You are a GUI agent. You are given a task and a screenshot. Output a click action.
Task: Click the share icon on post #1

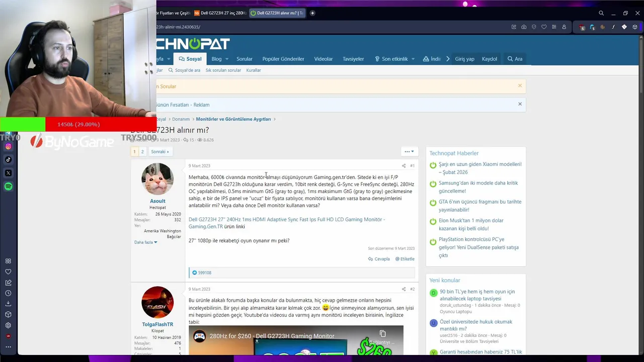point(404,166)
